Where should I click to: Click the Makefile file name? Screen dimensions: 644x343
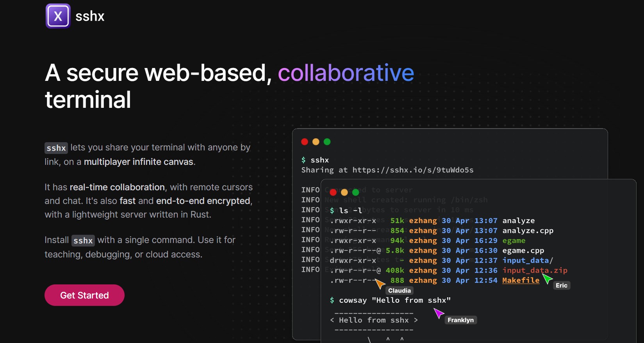(521, 280)
